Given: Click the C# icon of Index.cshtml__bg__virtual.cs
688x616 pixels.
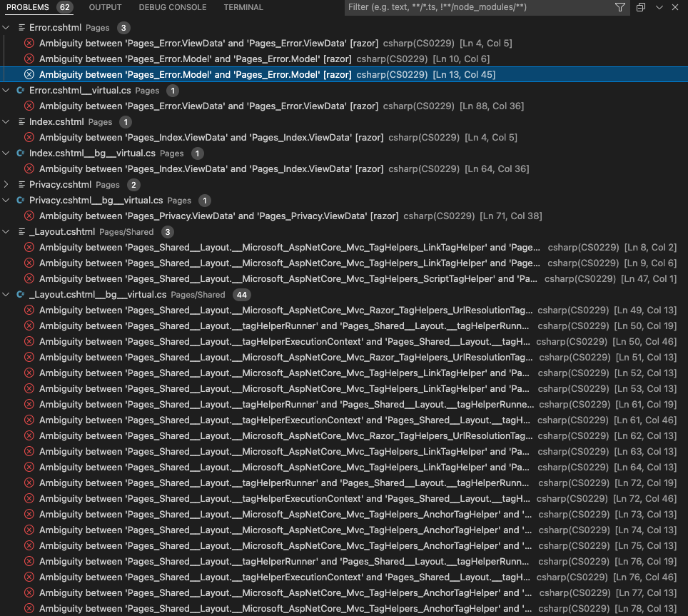Looking at the screenshot, I should coord(21,153).
